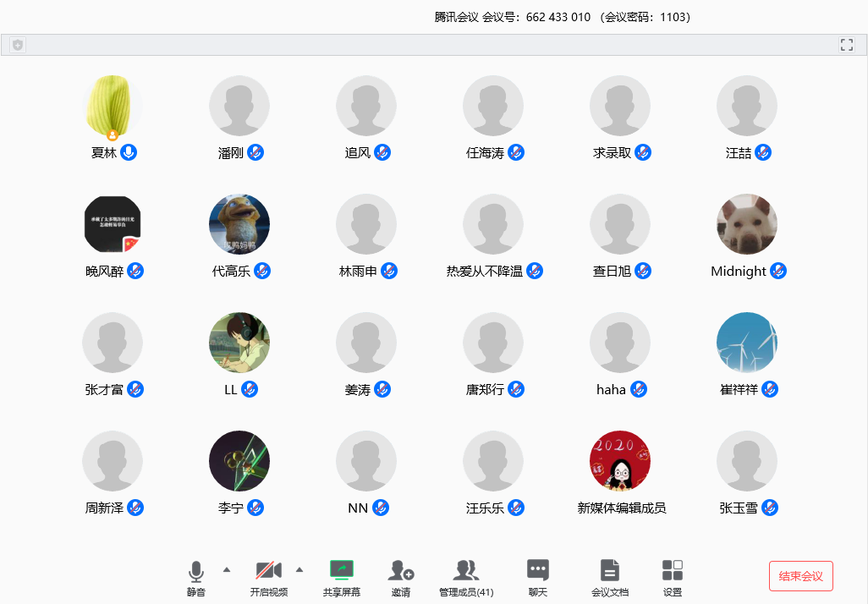Select 新媒体编辑成员's 2020 avatar thumbnail
The image size is (868, 604).
coord(620,461)
